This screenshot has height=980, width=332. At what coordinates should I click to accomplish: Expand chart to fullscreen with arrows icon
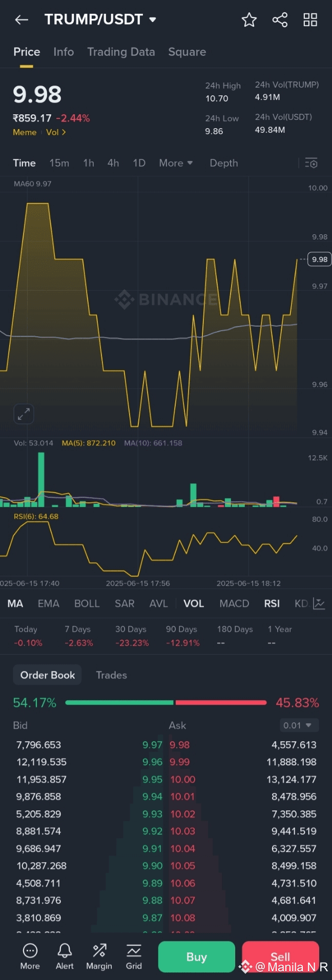pyautogui.click(x=24, y=414)
